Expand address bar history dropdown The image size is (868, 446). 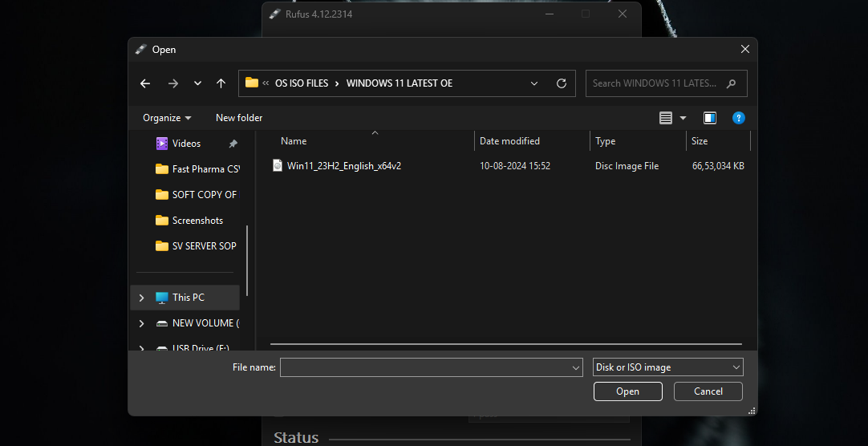(534, 83)
